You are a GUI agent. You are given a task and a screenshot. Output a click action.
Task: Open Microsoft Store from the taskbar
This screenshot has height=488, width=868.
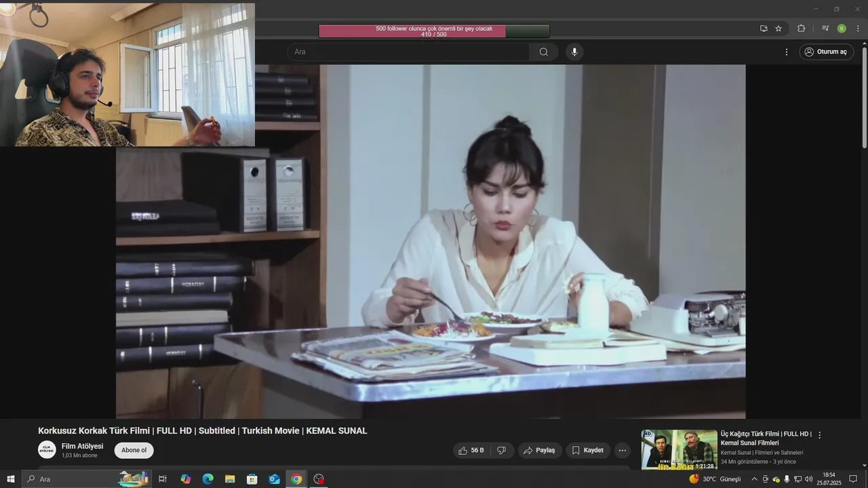(x=252, y=479)
